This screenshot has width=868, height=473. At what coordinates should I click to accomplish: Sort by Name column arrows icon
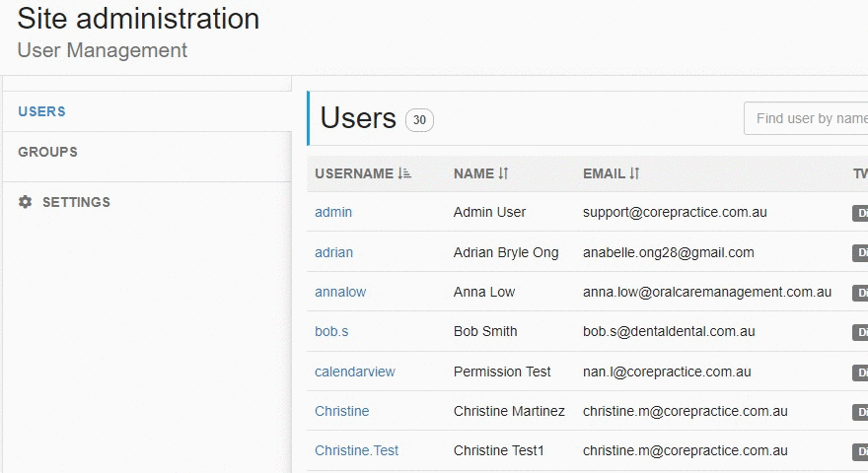pos(503,173)
